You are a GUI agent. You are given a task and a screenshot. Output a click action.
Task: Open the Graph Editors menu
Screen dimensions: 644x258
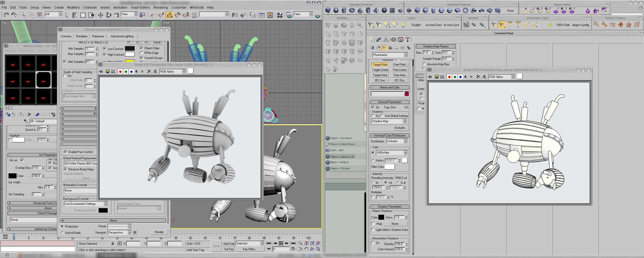click(x=140, y=8)
